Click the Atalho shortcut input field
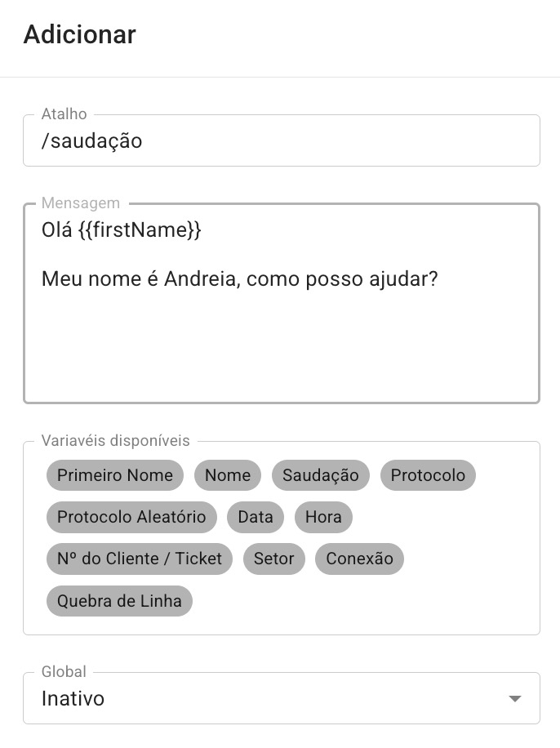This screenshot has width=560, height=748. click(x=282, y=140)
